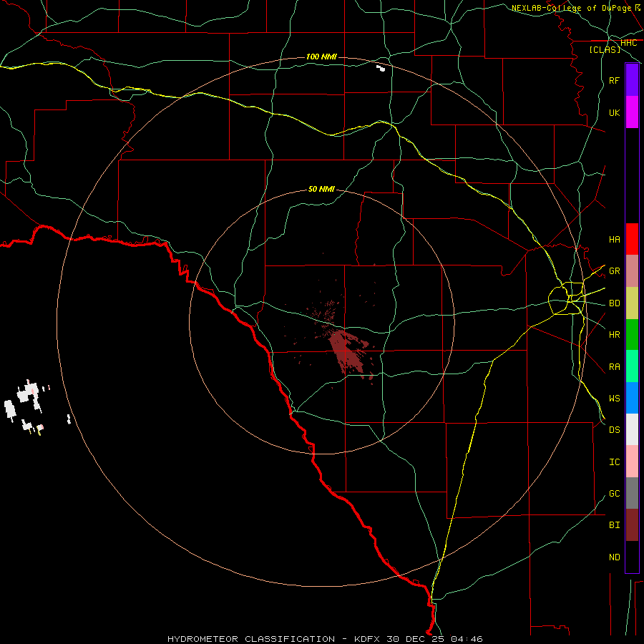Click the Hydrometeor Classification KDFX caption
This screenshot has width=644, height=644.
[325, 639]
